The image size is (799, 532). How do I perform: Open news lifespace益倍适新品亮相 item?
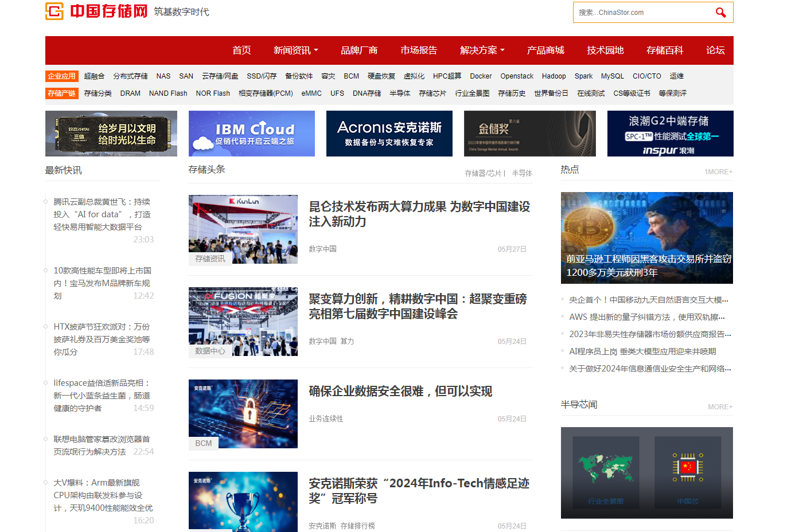click(102, 396)
